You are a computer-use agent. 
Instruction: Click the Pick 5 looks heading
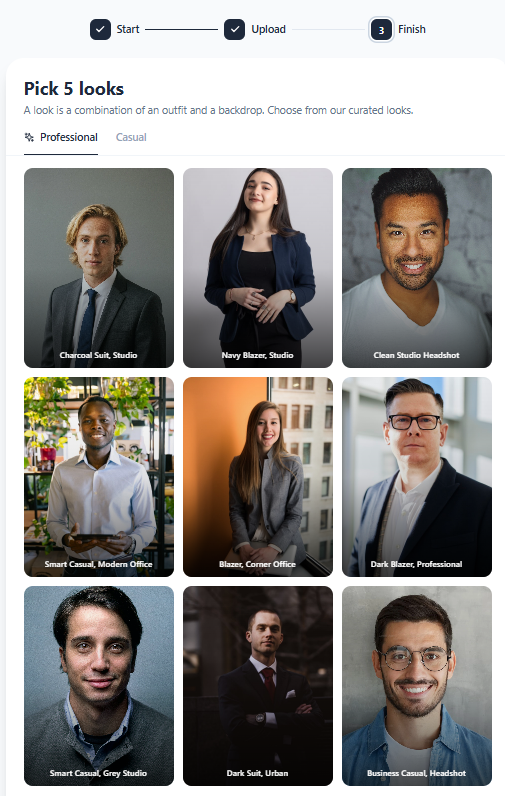point(74,89)
